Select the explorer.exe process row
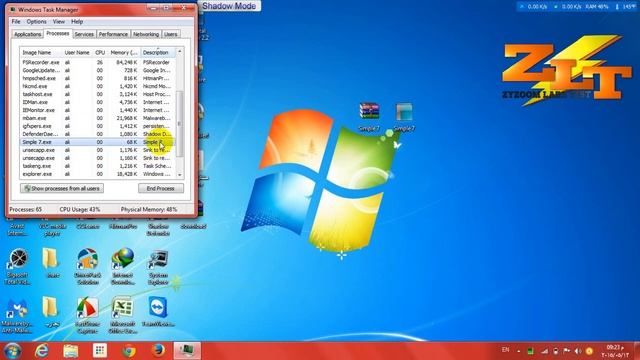 [x=98, y=174]
